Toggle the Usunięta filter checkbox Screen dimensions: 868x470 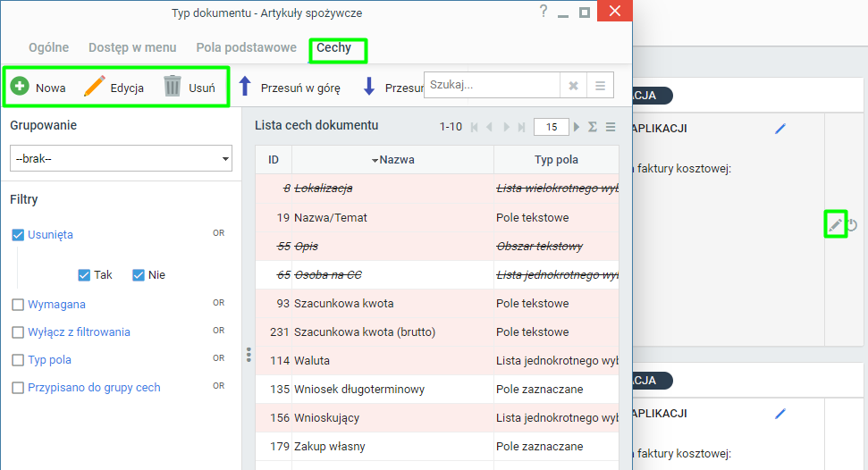[18, 235]
